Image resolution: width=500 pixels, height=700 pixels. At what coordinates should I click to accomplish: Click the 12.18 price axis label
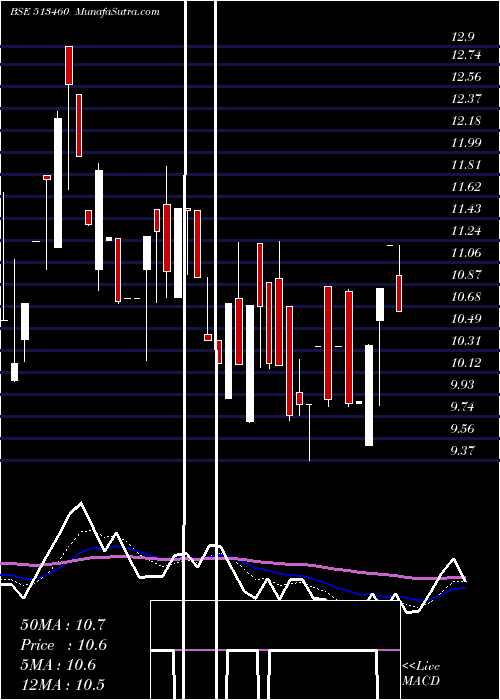[466, 121]
